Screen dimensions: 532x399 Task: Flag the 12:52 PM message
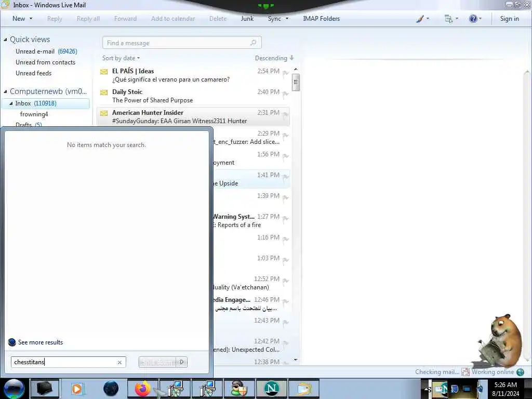pos(286,280)
